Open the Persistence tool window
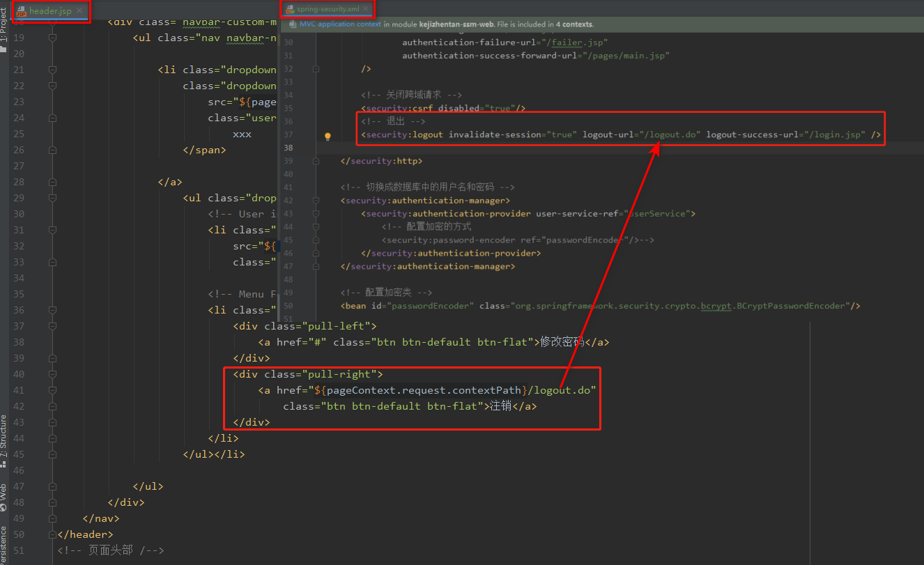The image size is (924, 565). [x=3, y=545]
